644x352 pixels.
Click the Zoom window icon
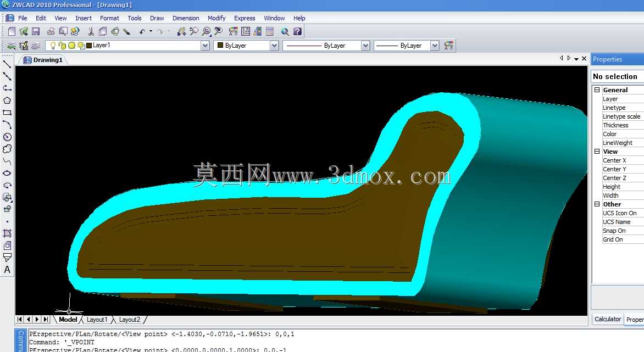pyautogui.click(x=206, y=32)
